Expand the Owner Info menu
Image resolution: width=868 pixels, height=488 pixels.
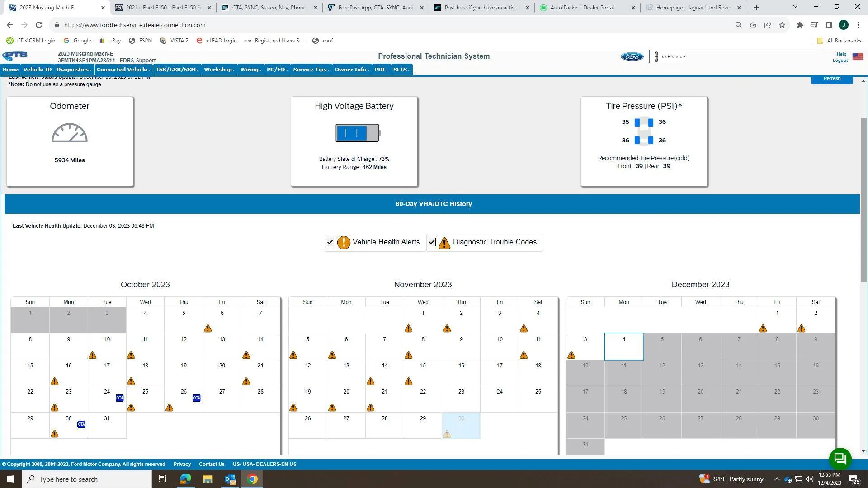(x=352, y=70)
